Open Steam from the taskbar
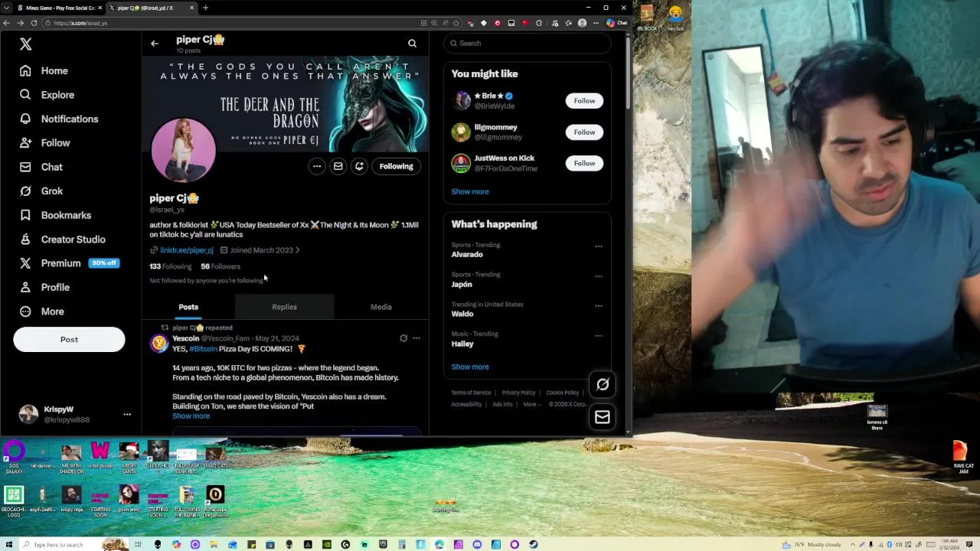 pyautogui.click(x=534, y=545)
